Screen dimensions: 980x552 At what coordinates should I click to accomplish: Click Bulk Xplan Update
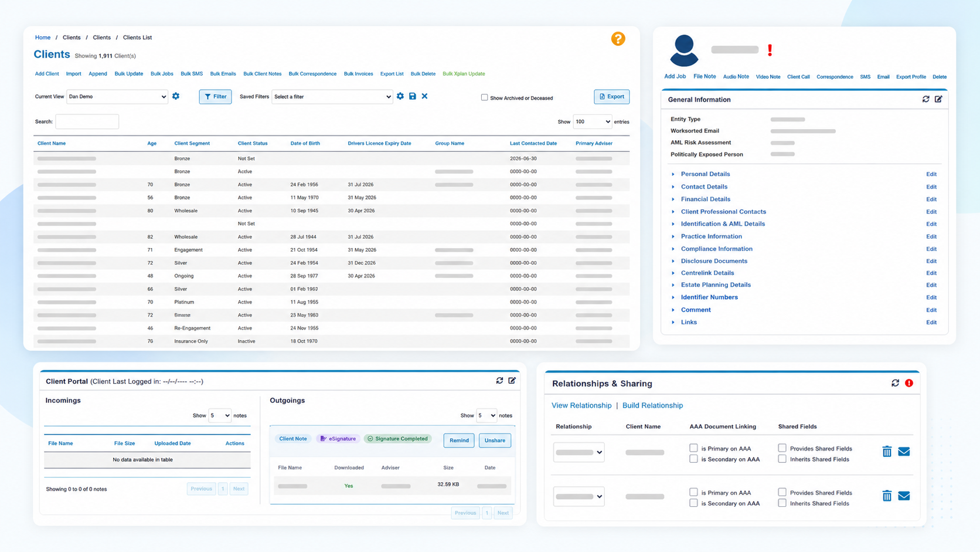click(x=464, y=74)
